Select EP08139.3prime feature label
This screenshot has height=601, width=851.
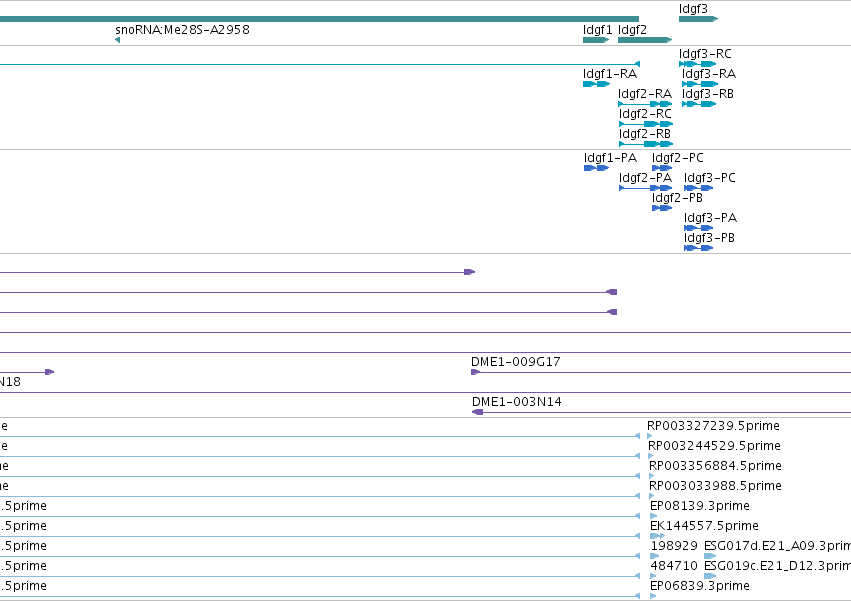pos(700,506)
